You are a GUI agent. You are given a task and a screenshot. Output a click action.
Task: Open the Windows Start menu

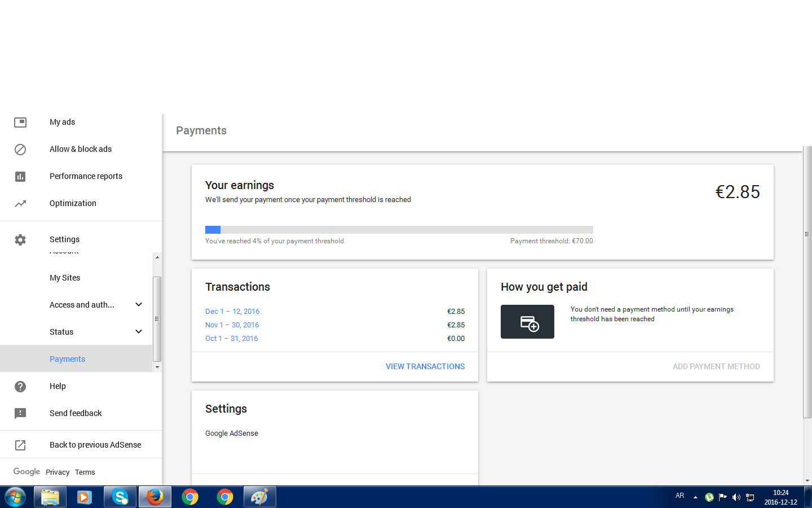click(15, 497)
